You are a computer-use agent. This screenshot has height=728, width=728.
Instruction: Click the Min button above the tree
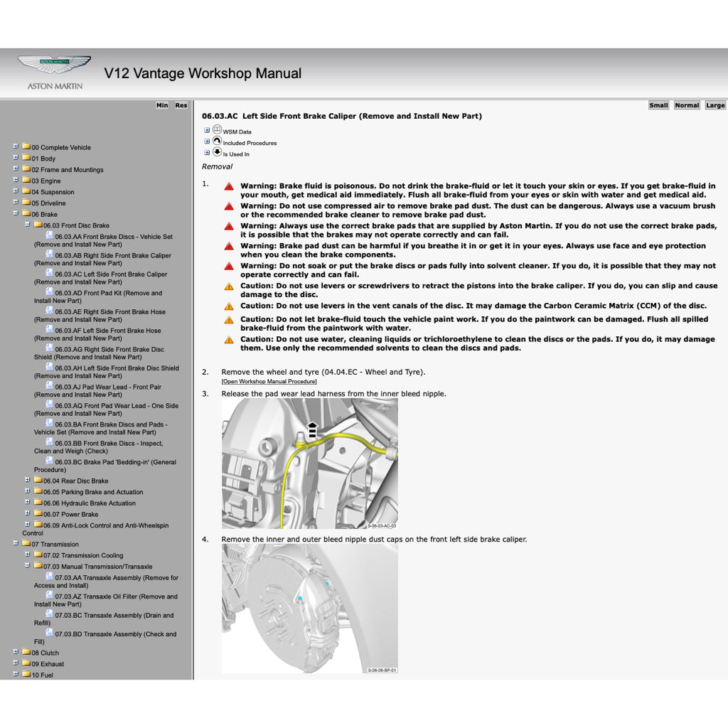click(x=161, y=105)
